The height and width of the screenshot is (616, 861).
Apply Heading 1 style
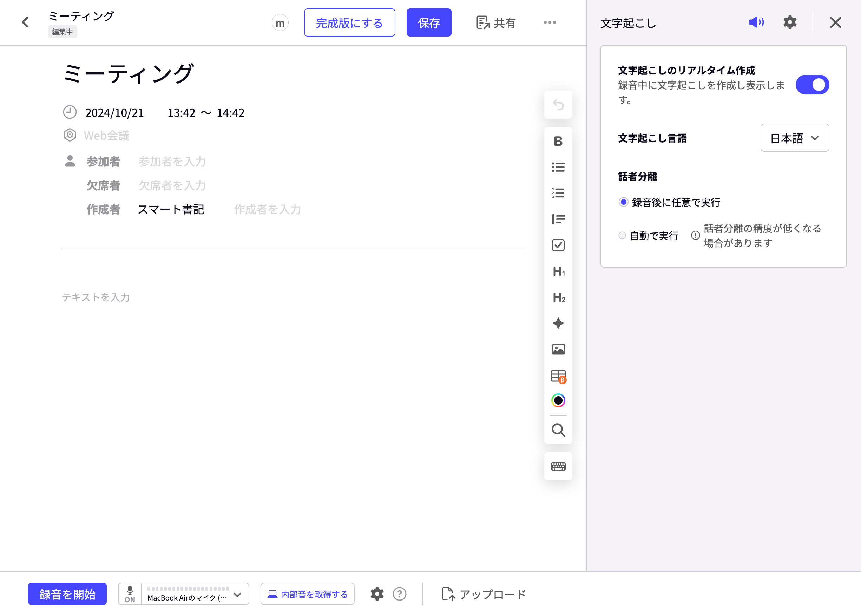point(558,271)
